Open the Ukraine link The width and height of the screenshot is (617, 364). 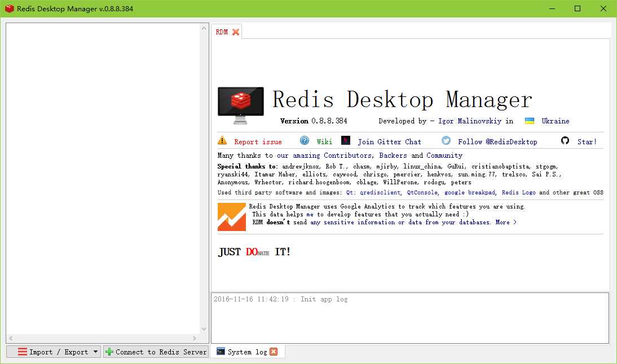point(555,121)
